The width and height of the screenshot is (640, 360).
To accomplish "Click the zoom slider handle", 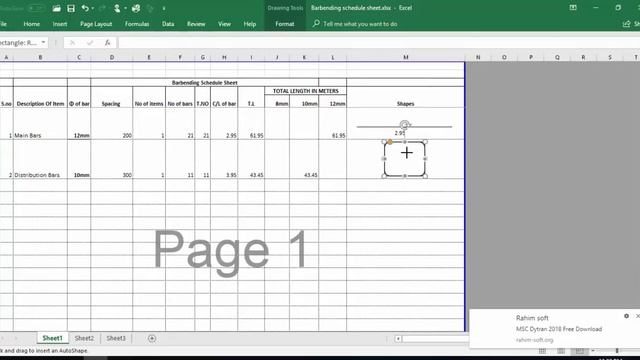I will tap(617, 351).
